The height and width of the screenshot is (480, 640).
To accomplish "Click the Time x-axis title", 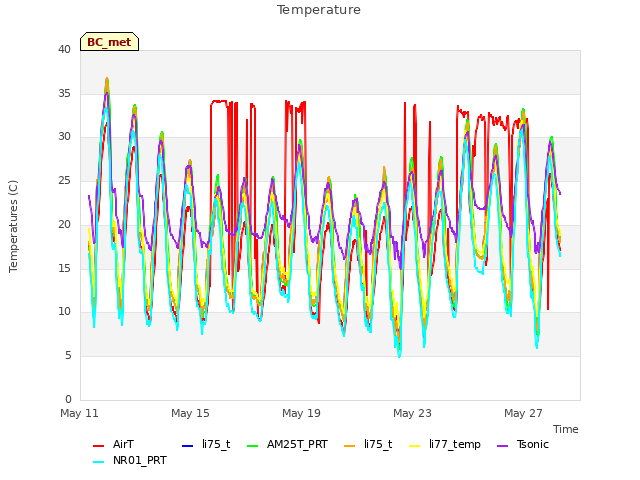I will coord(566,429).
